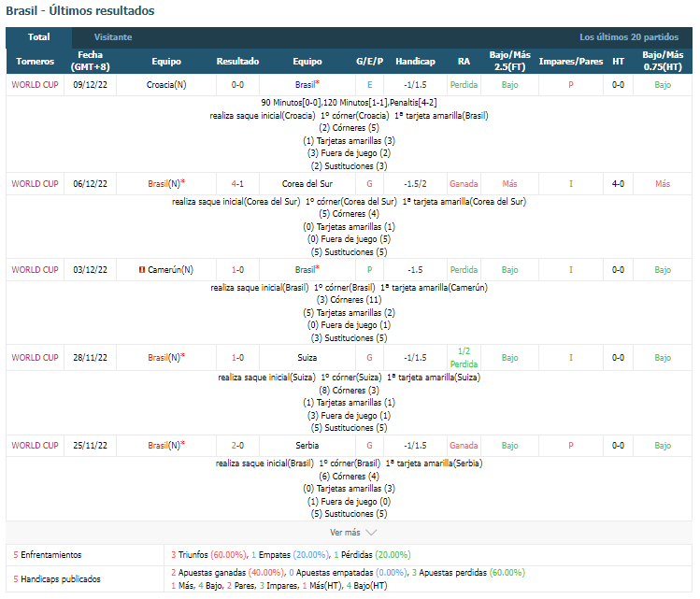
Task: Click the WORLD CUP label on 25/11/22
Action: [35, 446]
